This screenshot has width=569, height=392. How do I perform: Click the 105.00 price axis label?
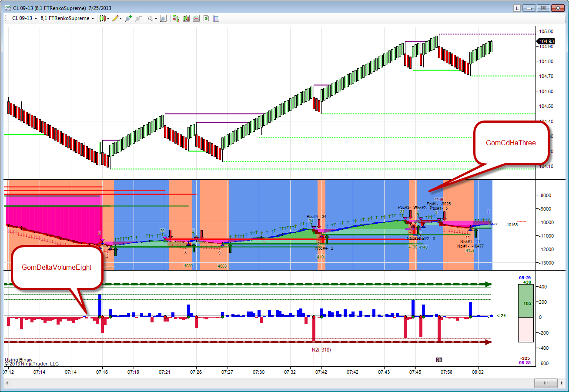(546, 31)
